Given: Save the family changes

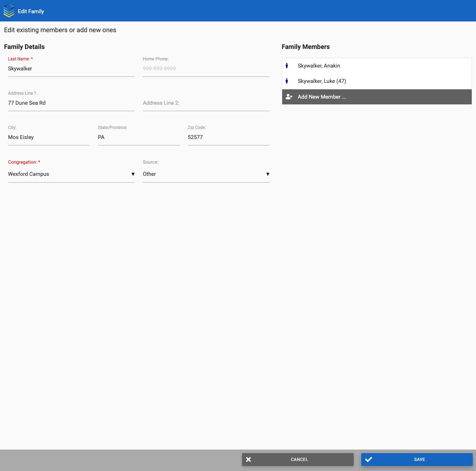Looking at the screenshot, I should click(x=417, y=460).
